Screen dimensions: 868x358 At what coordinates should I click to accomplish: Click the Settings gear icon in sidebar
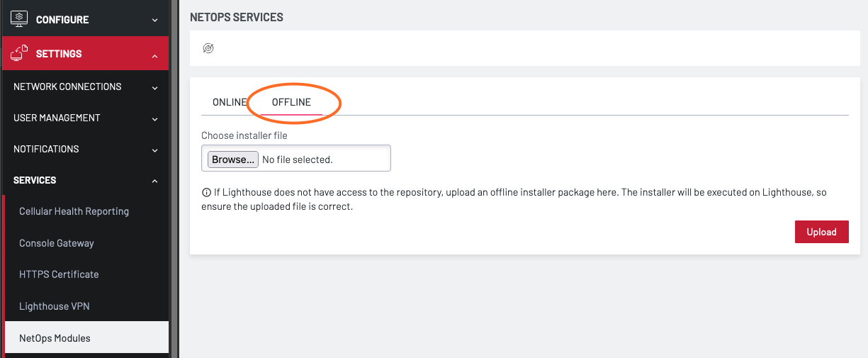pos(19,54)
